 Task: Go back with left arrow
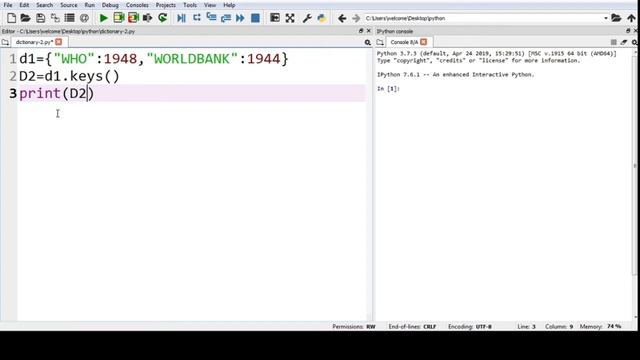click(x=342, y=18)
